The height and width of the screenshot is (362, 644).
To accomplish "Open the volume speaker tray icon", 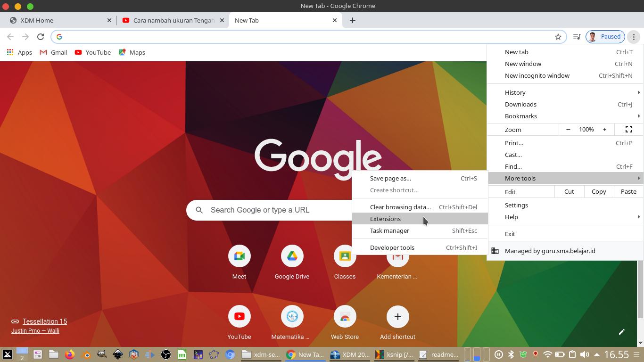I will (584, 354).
